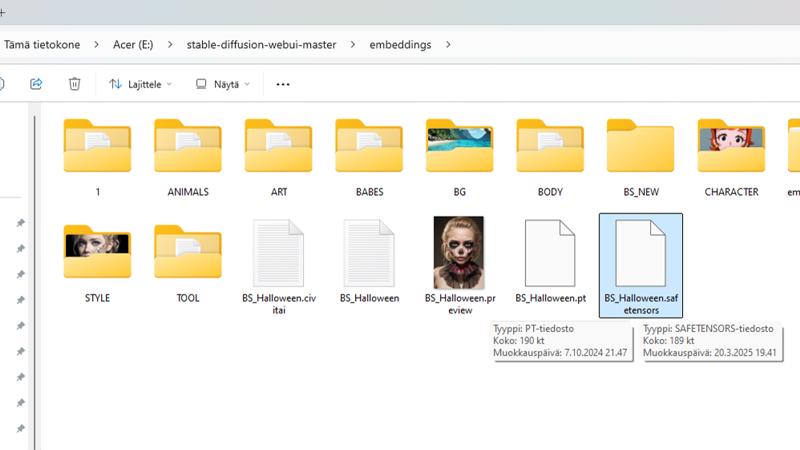The image size is (800, 450).
Task: Navigate to Acer (E:) in breadcrumb
Action: [133, 44]
